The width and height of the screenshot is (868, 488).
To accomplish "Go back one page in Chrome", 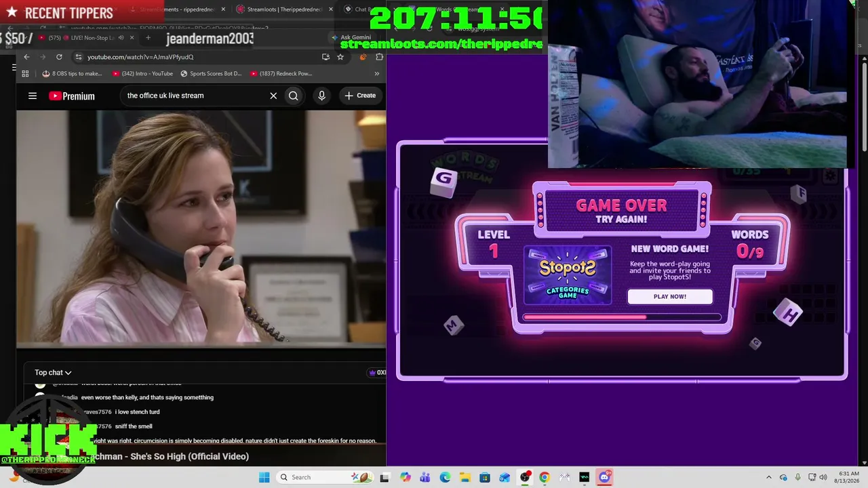I will point(26,57).
